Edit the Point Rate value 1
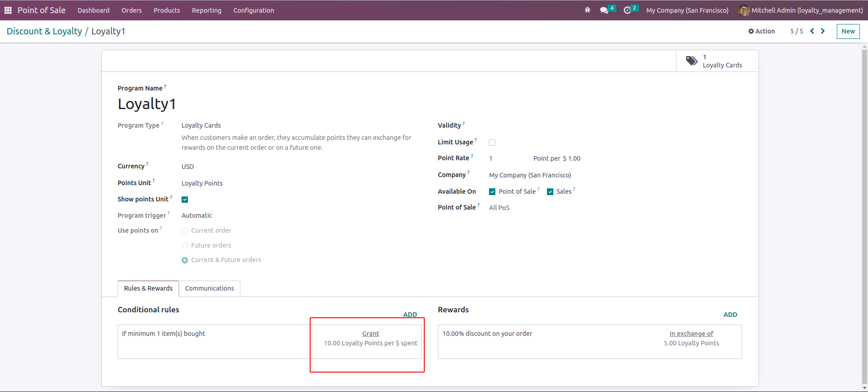 (x=491, y=158)
